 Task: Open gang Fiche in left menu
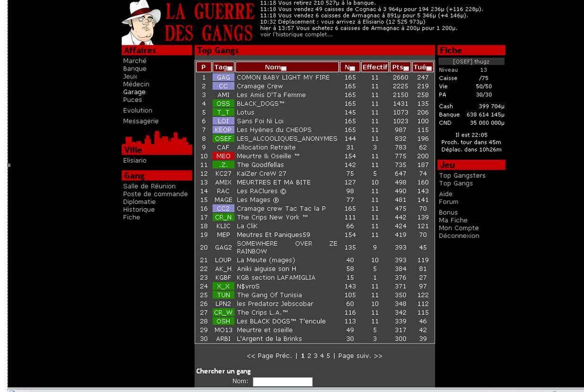point(131,218)
